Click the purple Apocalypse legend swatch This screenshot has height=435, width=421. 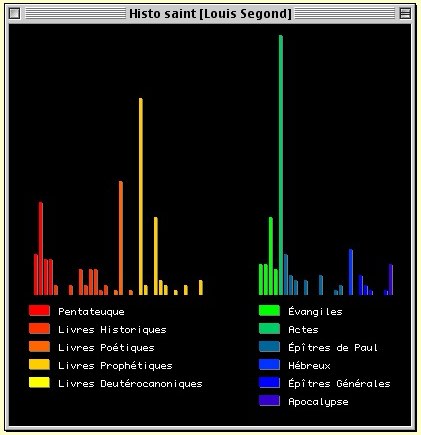click(x=269, y=401)
